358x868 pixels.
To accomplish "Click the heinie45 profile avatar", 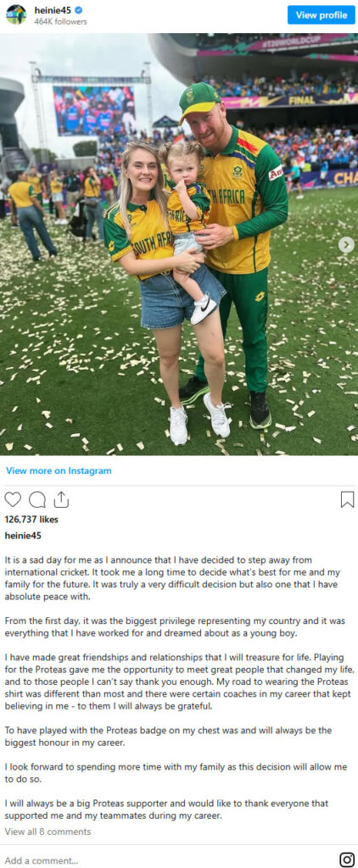I will click(x=16, y=15).
